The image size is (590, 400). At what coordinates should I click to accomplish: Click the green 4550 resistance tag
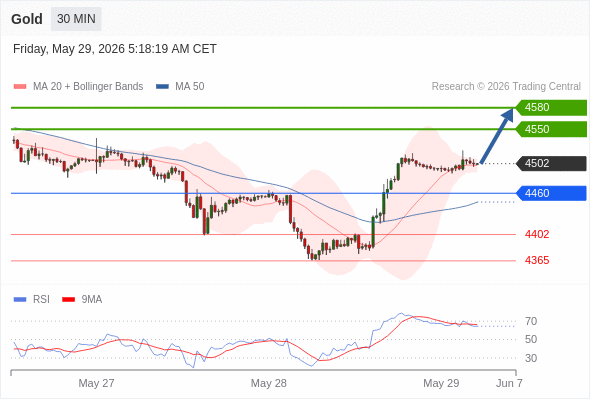(x=551, y=129)
